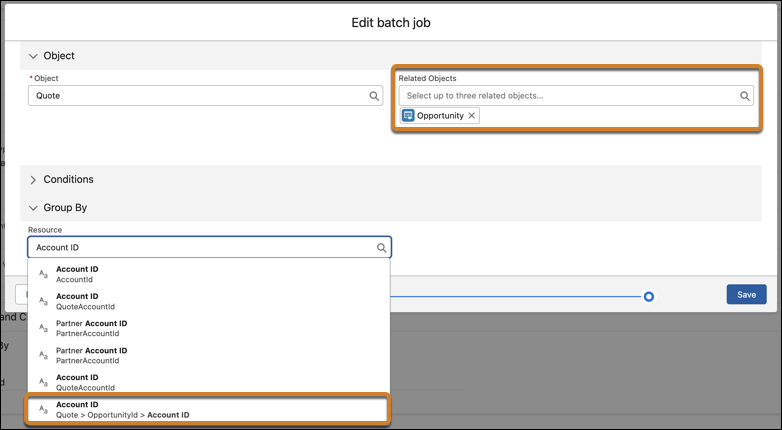This screenshot has width=782, height=430.
Task: Click the search icon in Related Objects field
Action: pos(745,96)
